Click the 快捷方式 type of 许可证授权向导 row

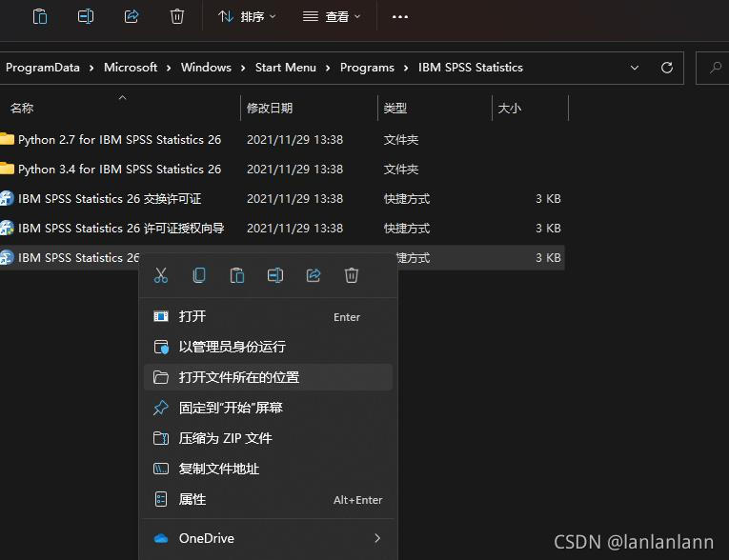tap(407, 229)
